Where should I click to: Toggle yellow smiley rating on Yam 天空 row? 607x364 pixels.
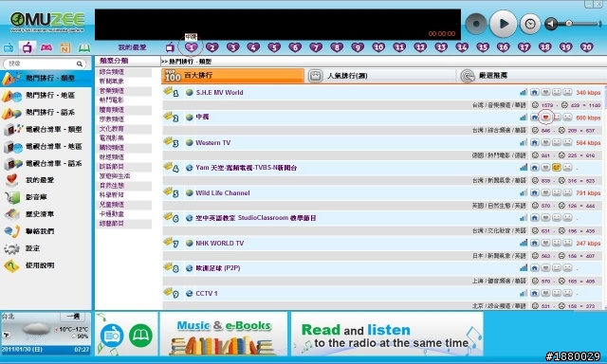pos(557,168)
